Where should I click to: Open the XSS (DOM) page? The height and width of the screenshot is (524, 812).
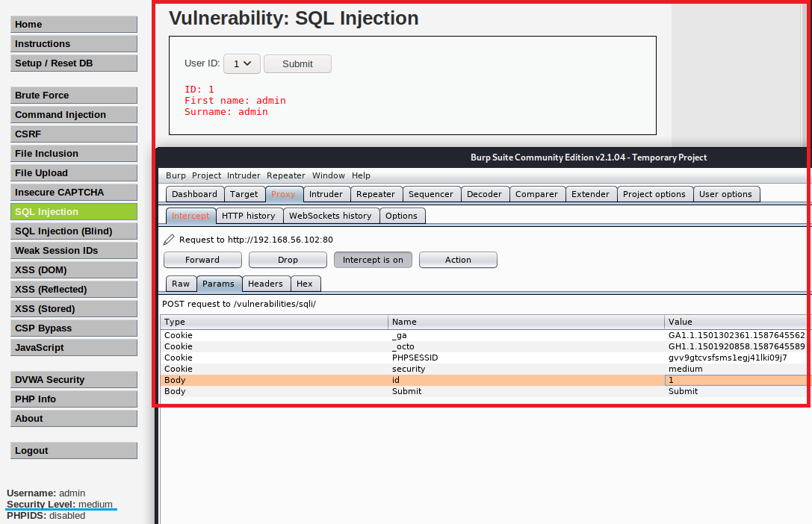[x=73, y=269]
